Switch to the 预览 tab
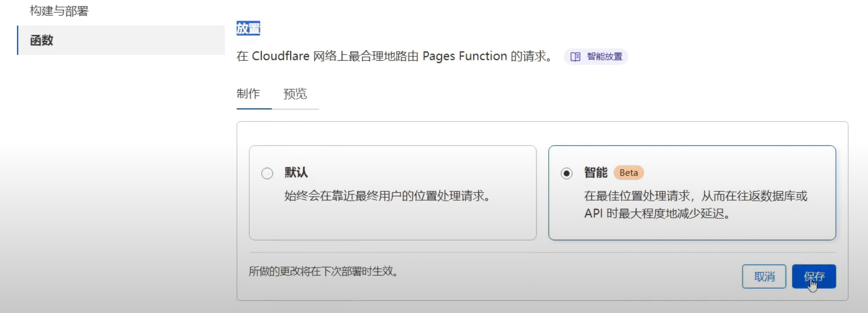 [295, 94]
